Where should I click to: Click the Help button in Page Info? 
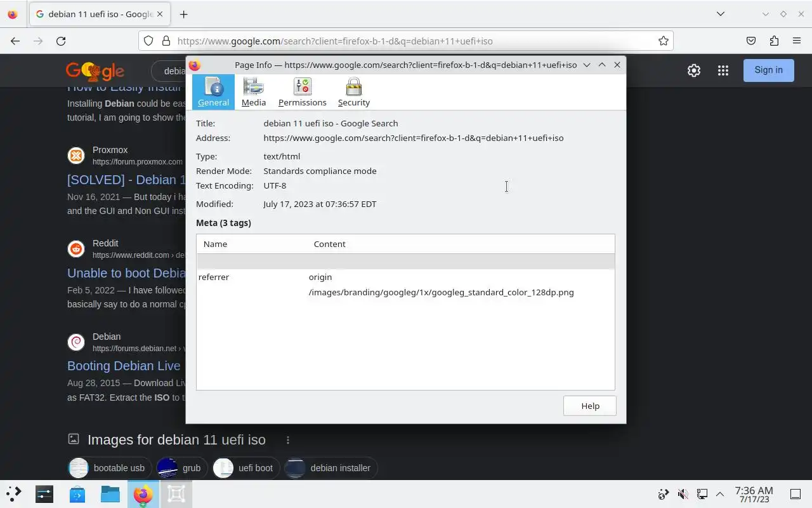click(x=590, y=406)
